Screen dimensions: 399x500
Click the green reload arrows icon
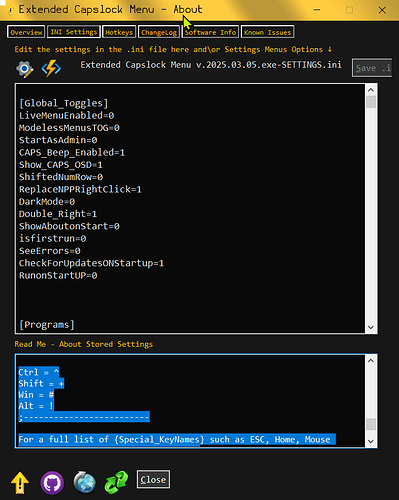pos(116,482)
